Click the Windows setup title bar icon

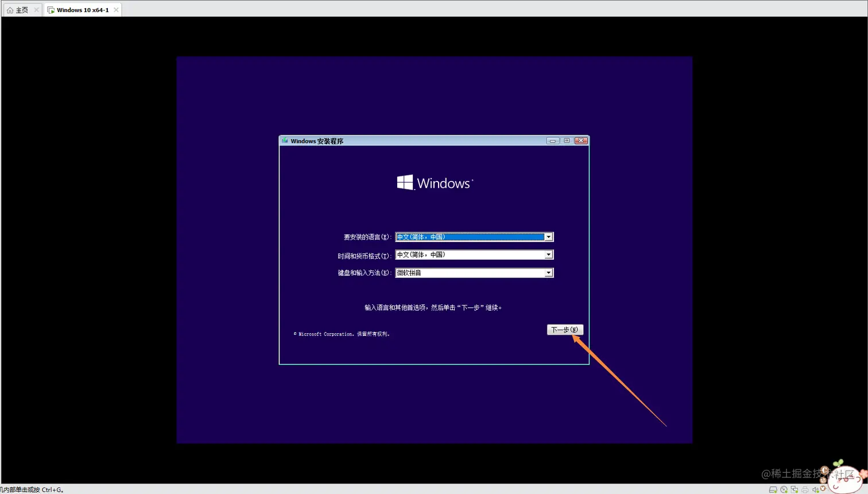[x=285, y=141]
